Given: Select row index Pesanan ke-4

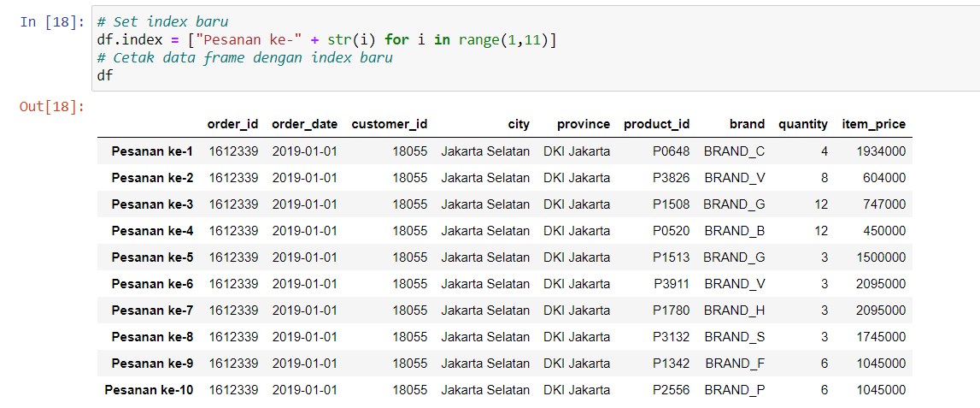Looking at the screenshot, I should coord(152,231).
